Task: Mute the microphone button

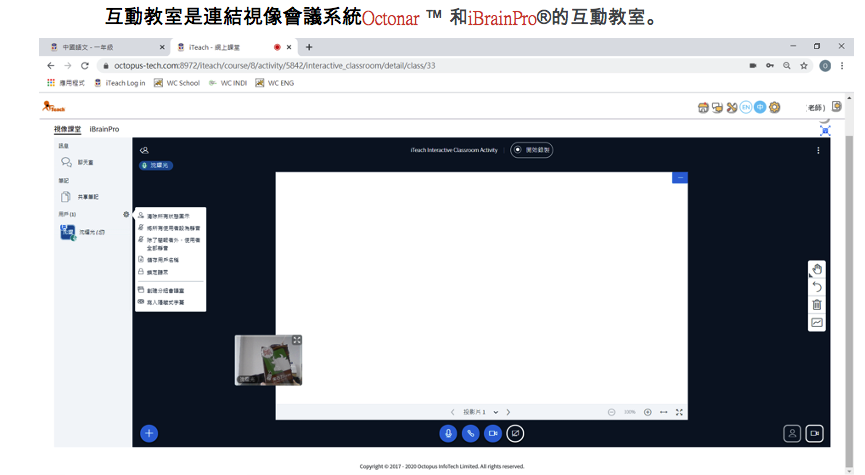Action: point(448,434)
